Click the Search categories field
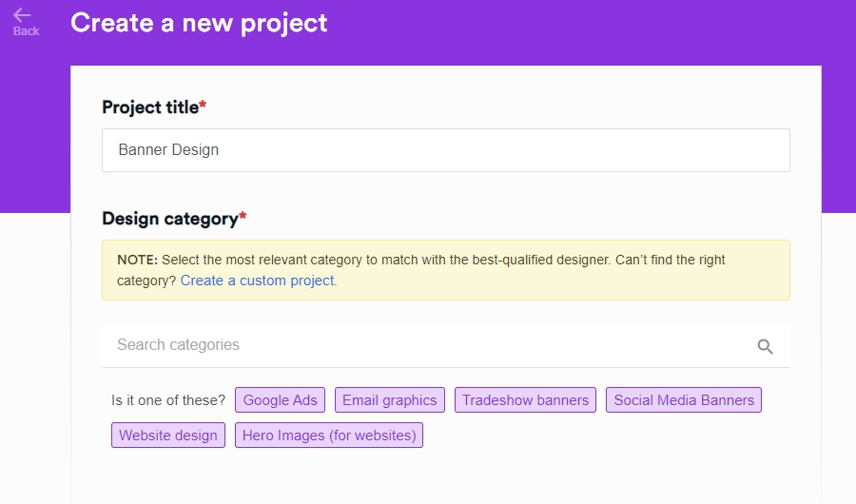Viewport: 856px width, 504px height. click(x=445, y=345)
